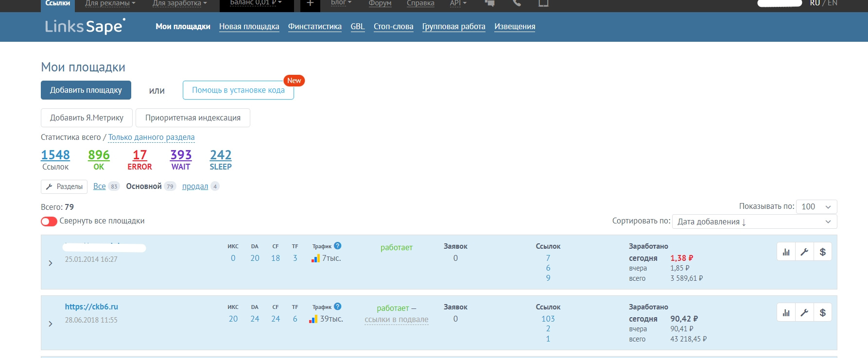The height and width of the screenshot is (358, 868).
Task: Open statistics chart for the 25.01.2014 site
Action: pos(786,252)
